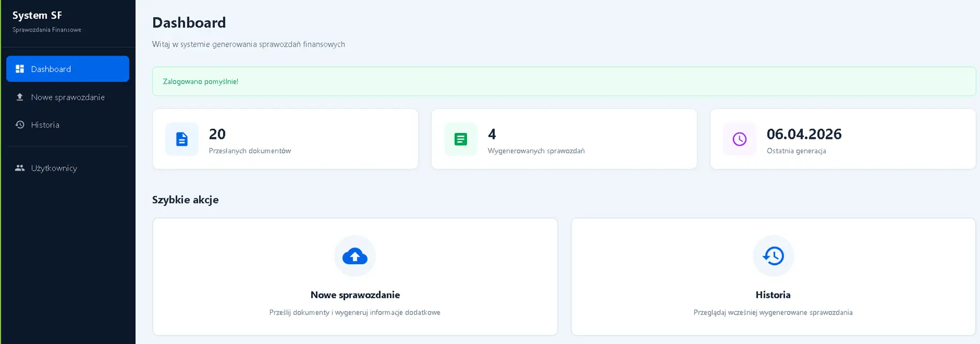Click the purple clock icon for last generation
Image resolution: width=980 pixels, height=344 pixels.
tap(740, 139)
